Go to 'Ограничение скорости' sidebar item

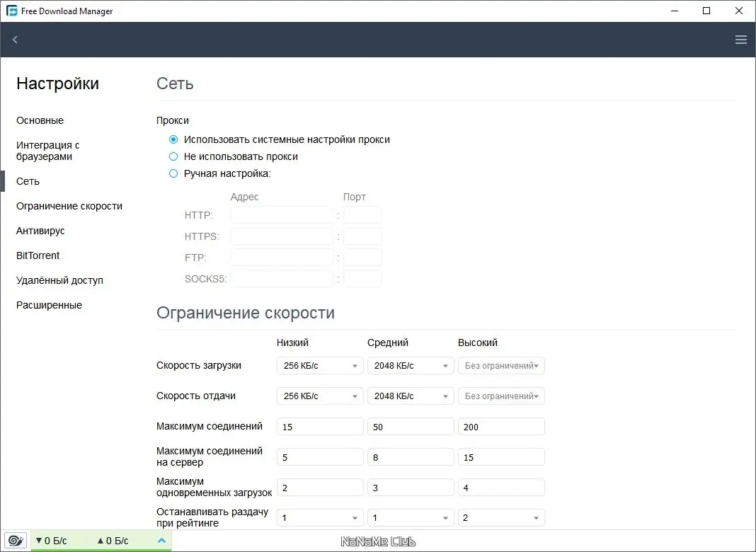[69, 206]
